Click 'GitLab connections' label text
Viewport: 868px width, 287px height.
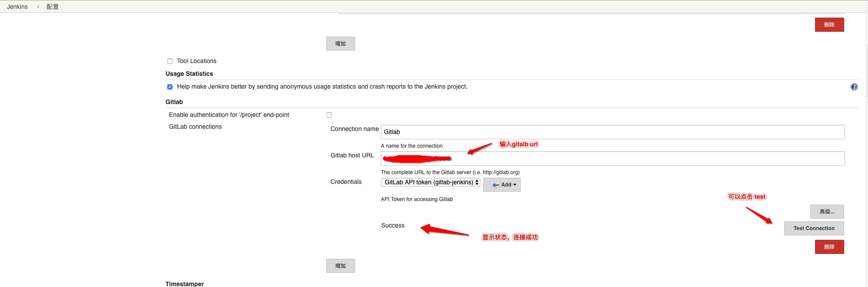pos(195,127)
